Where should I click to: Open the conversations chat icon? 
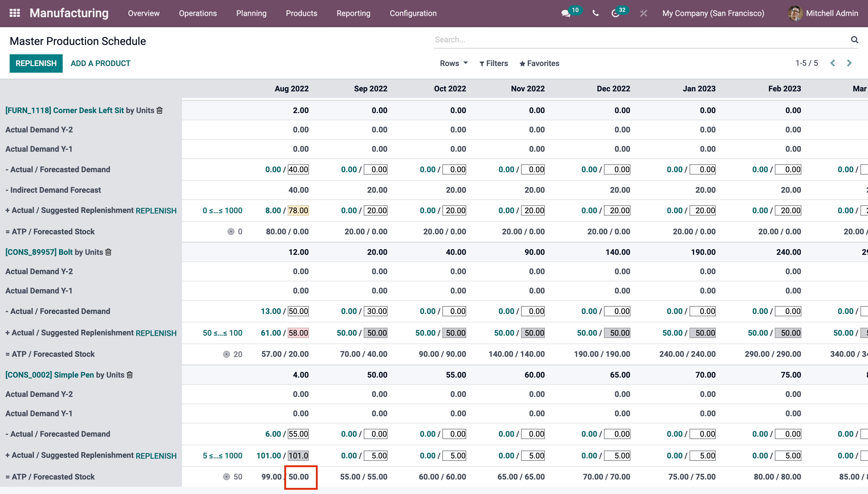tap(565, 14)
